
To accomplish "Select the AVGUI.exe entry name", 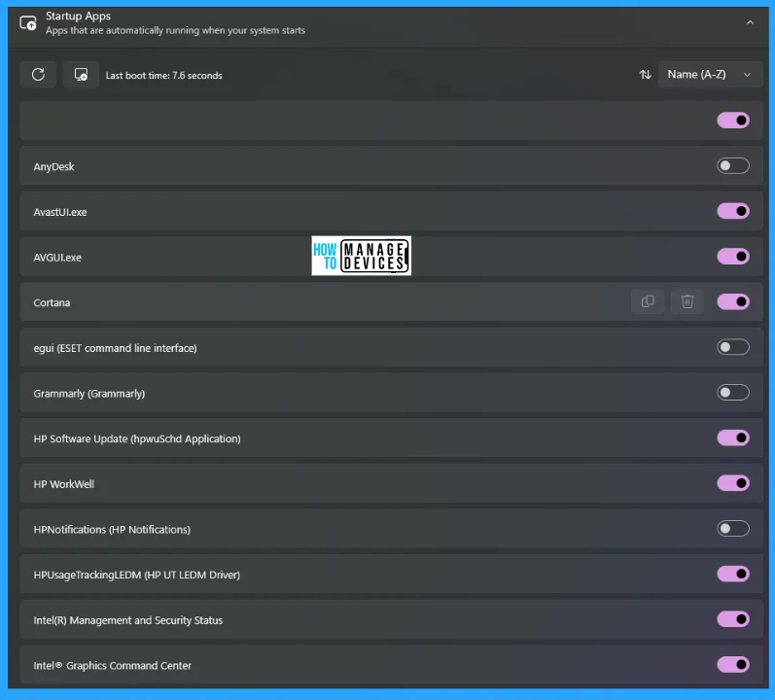I will 57,258.
